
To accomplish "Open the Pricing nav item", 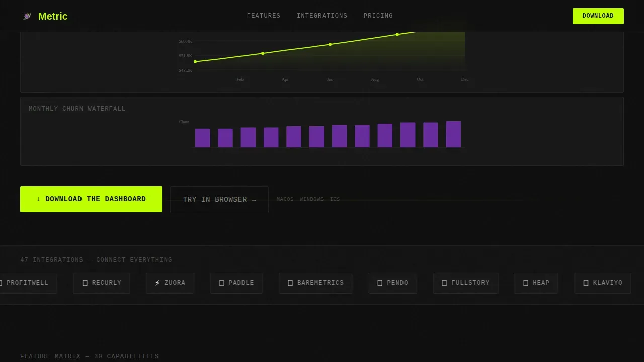I will coord(378,16).
